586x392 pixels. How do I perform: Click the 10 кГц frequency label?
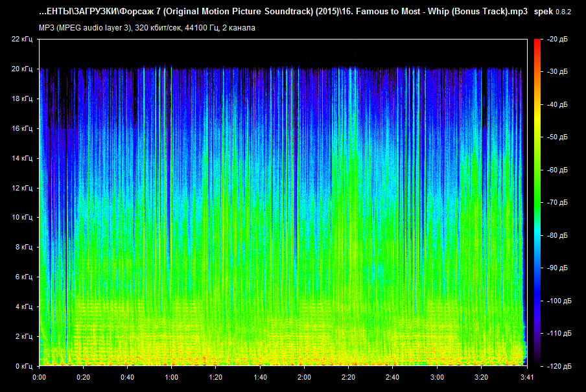22,218
